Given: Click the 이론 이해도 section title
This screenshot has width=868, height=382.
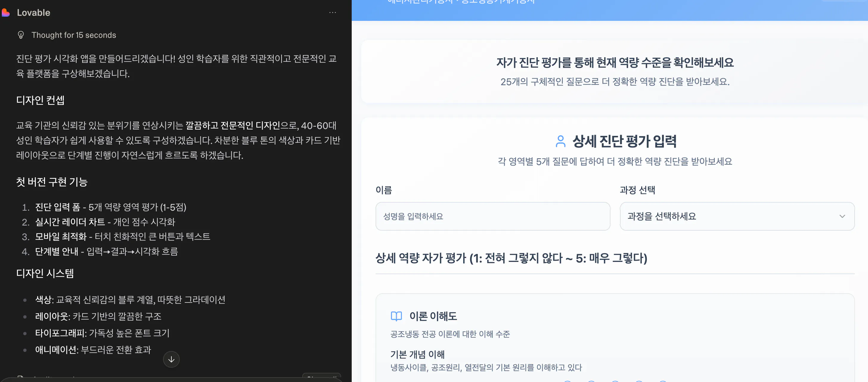Looking at the screenshot, I should point(433,316).
